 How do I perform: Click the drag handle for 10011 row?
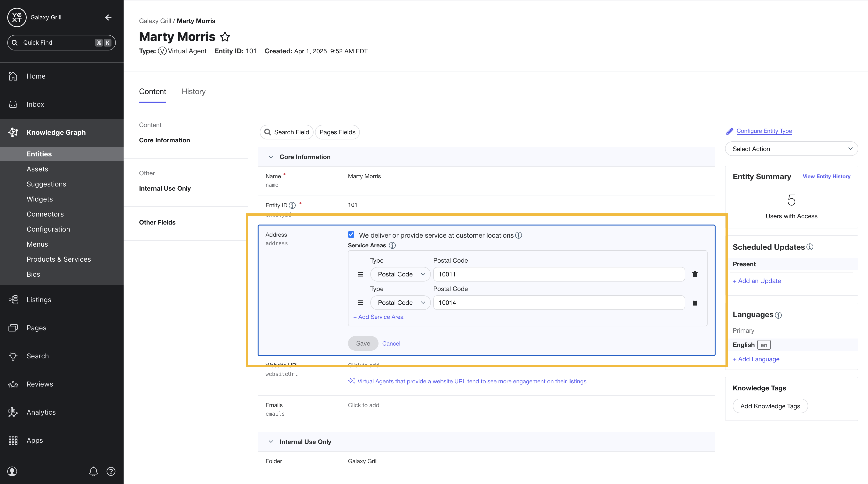coord(361,274)
